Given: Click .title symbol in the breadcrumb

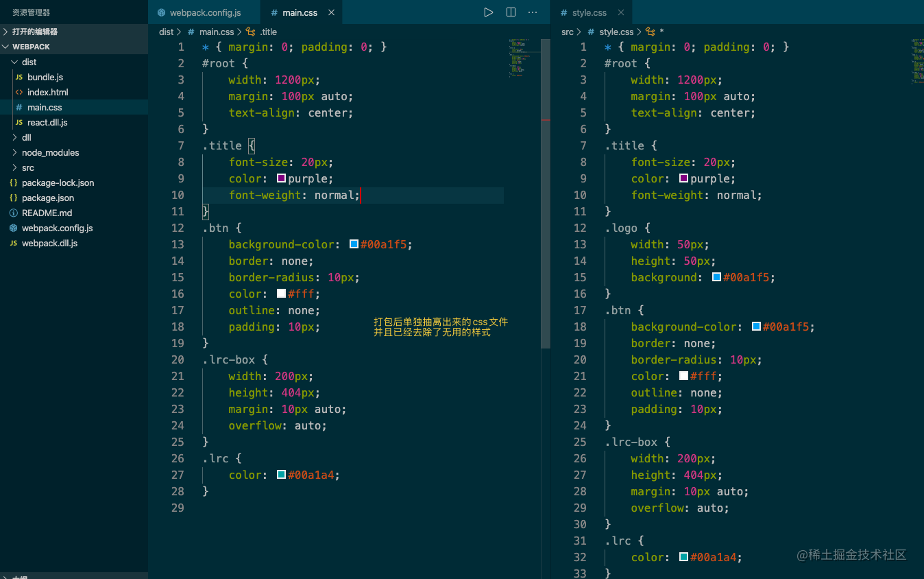Looking at the screenshot, I should tap(268, 32).
